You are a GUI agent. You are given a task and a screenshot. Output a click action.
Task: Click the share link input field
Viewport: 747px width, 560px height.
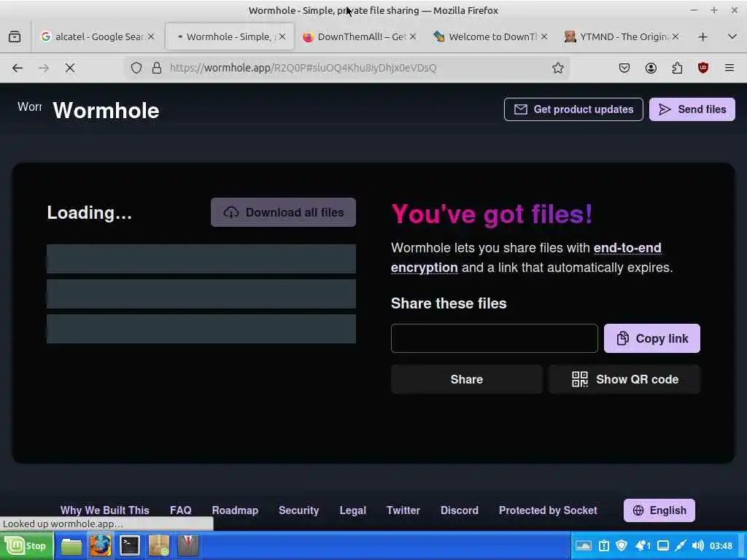click(x=494, y=338)
